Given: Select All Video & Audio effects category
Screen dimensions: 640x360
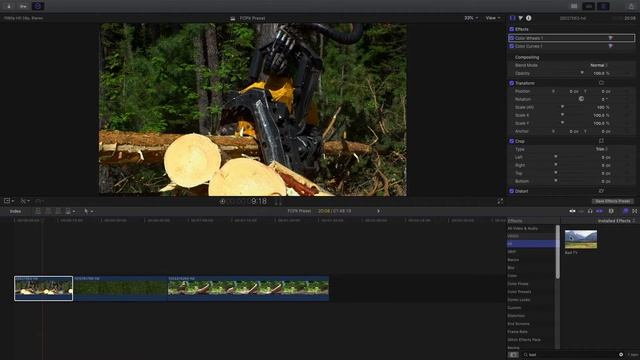Looking at the screenshot, I should (522, 228).
